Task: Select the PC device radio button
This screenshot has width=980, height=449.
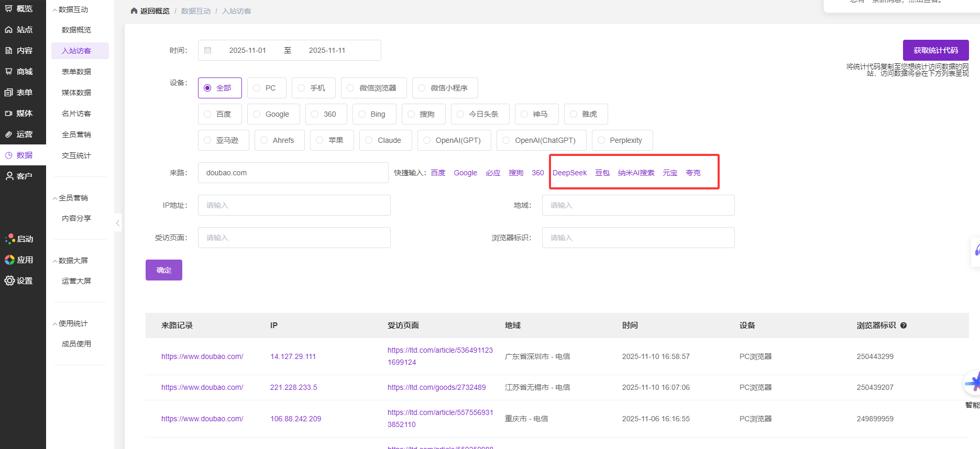Action: [x=257, y=88]
